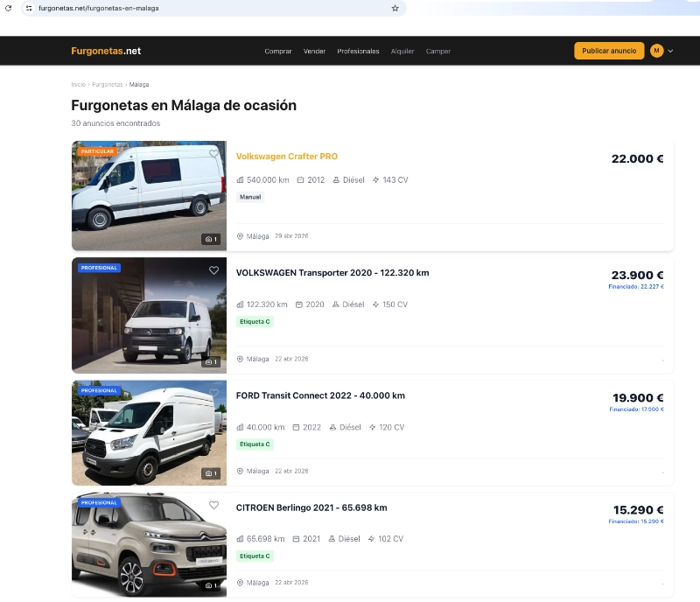Screen dimensions: 700x602
Task: Open site information icon in the address bar
Action: 29,8
